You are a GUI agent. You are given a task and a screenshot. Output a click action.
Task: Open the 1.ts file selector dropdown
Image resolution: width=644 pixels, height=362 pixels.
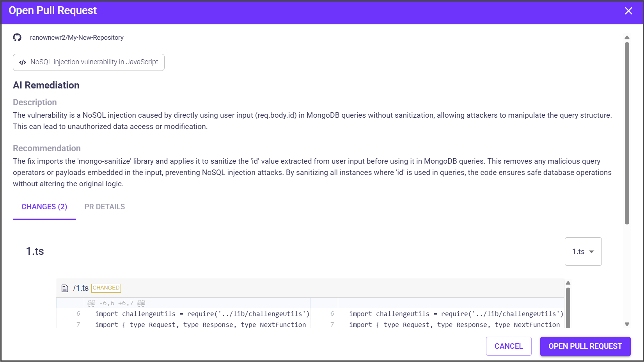pyautogui.click(x=583, y=252)
